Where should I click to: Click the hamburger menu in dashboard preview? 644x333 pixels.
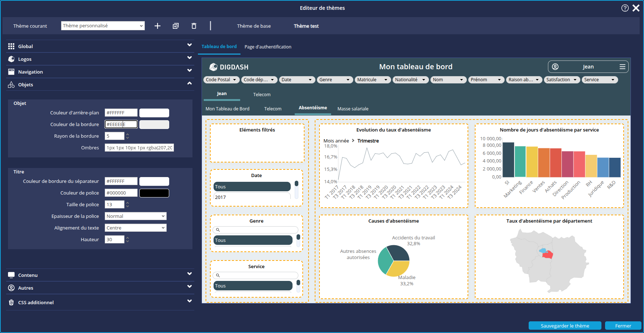pos(622,67)
